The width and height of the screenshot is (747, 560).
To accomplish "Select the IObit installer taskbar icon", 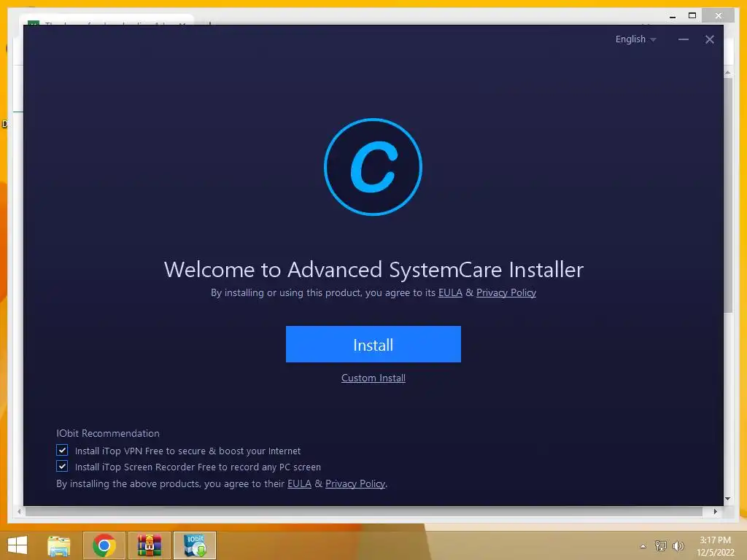I will point(194,545).
